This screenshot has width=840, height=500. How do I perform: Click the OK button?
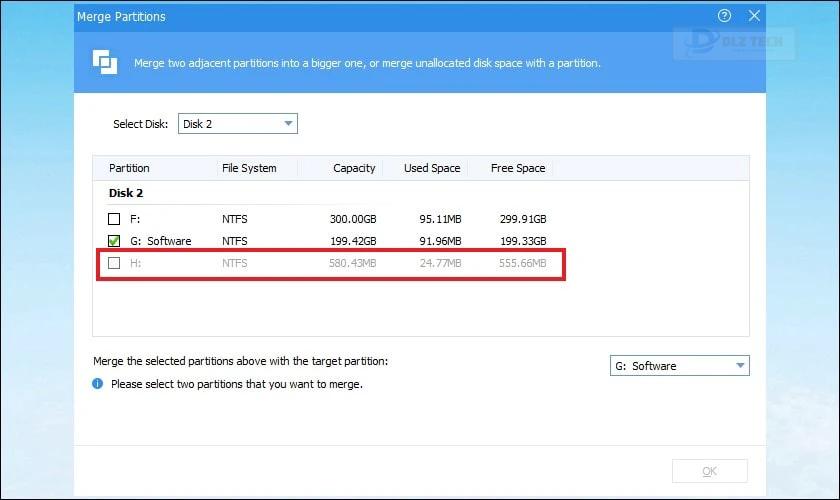click(x=710, y=471)
